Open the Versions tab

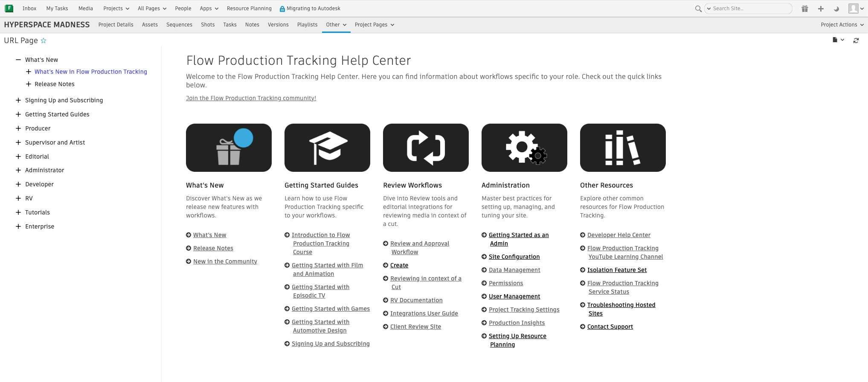point(278,25)
